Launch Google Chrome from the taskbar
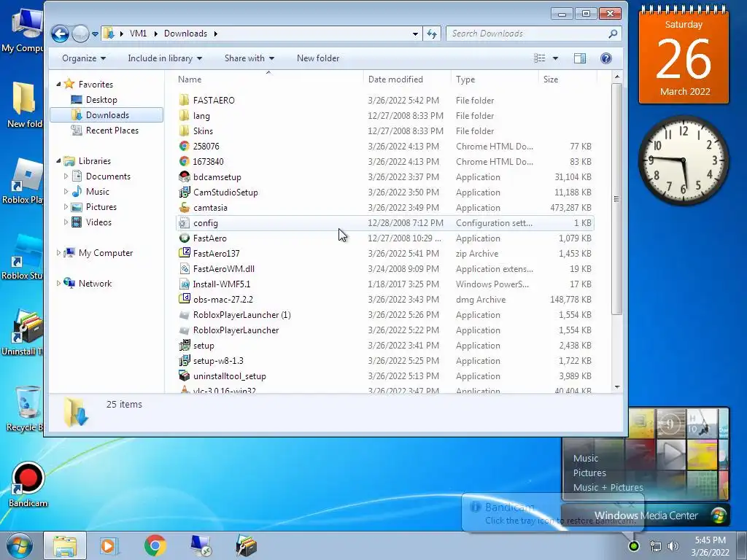Viewport: 747px width, 560px height. coord(155,545)
